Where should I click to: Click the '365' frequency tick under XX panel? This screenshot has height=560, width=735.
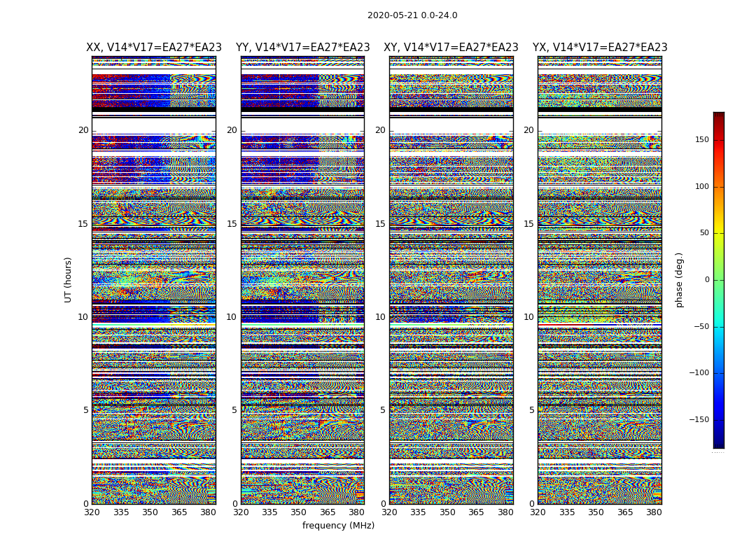click(x=179, y=512)
